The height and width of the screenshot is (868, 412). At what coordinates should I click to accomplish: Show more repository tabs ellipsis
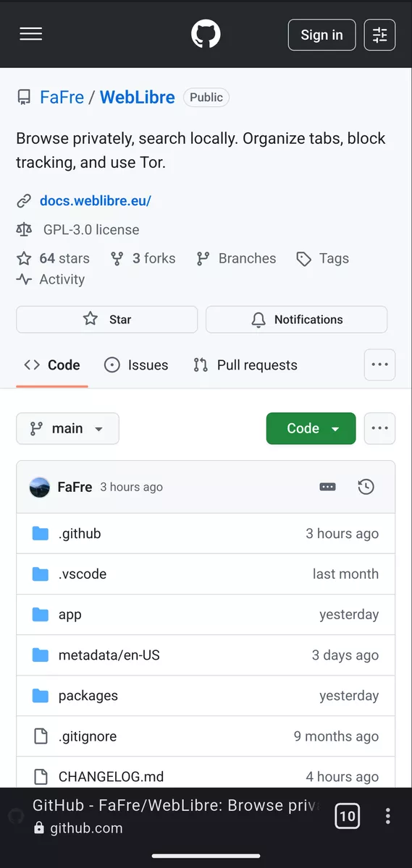point(380,365)
